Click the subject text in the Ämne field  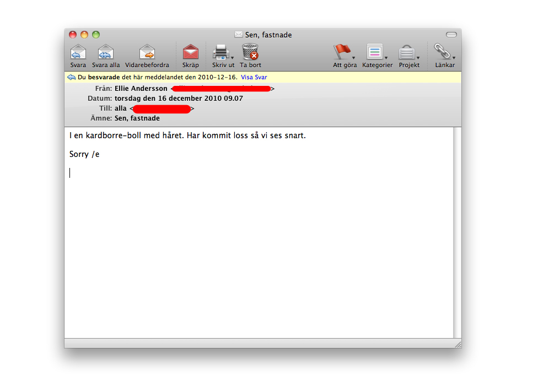point(137,118)
